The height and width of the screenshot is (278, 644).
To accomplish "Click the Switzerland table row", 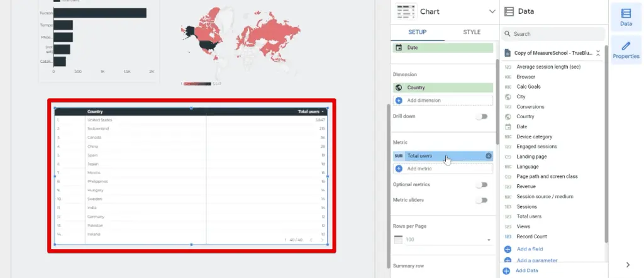I will (x=191, y=129).
